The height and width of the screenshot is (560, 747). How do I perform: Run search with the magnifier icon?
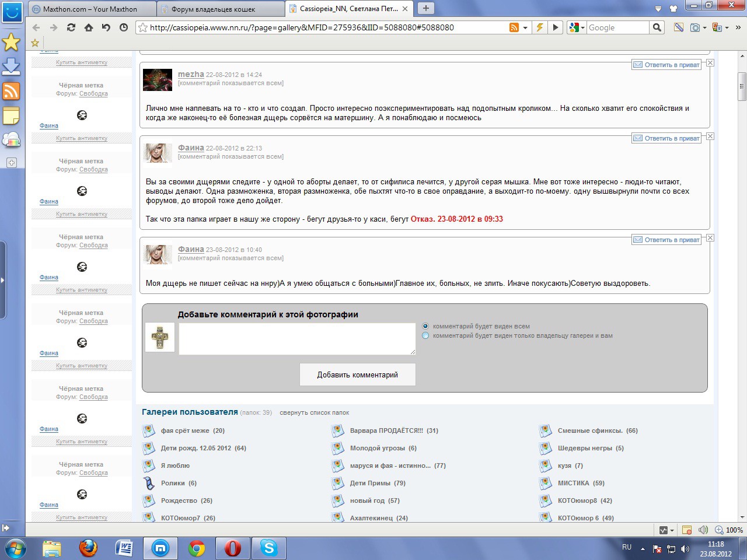(x=657, y=27)
